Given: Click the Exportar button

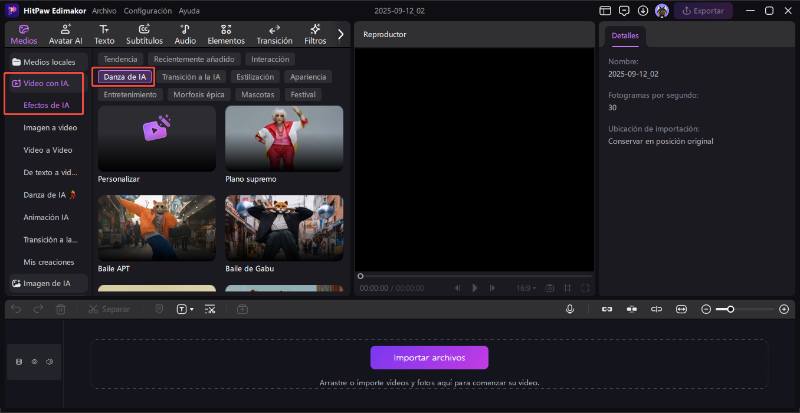Looking at the screenshot, I should pyautogui.click(x=703, y=11).
